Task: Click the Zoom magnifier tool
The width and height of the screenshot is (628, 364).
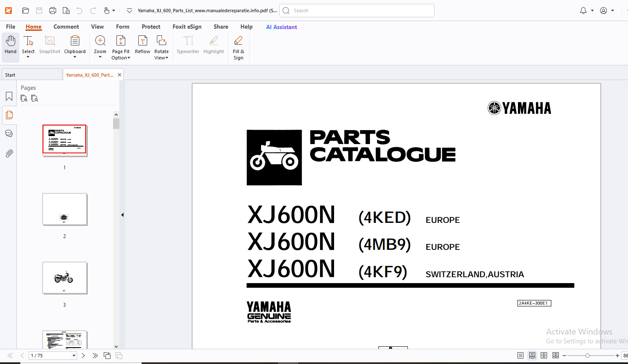Action: tap(100, 44)
